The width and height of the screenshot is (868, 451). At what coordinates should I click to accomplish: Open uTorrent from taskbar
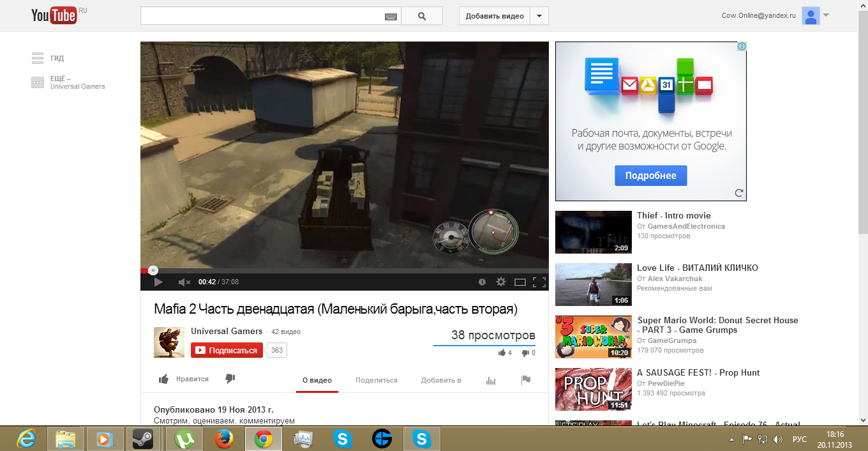pos(184,439)
